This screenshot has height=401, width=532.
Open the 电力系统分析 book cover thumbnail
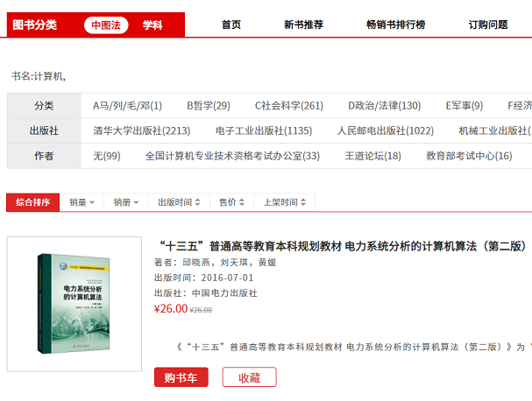(x=74, y=303)
